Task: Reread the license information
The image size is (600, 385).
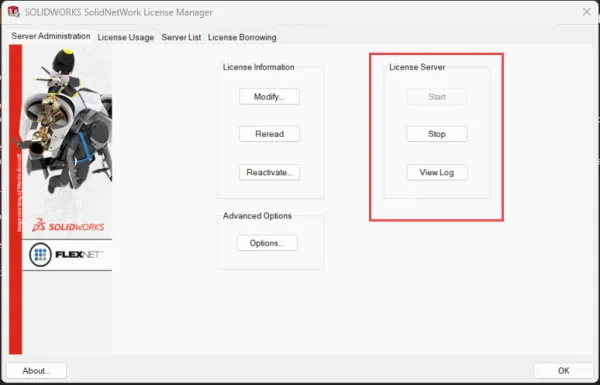Action: coord(269,134)
